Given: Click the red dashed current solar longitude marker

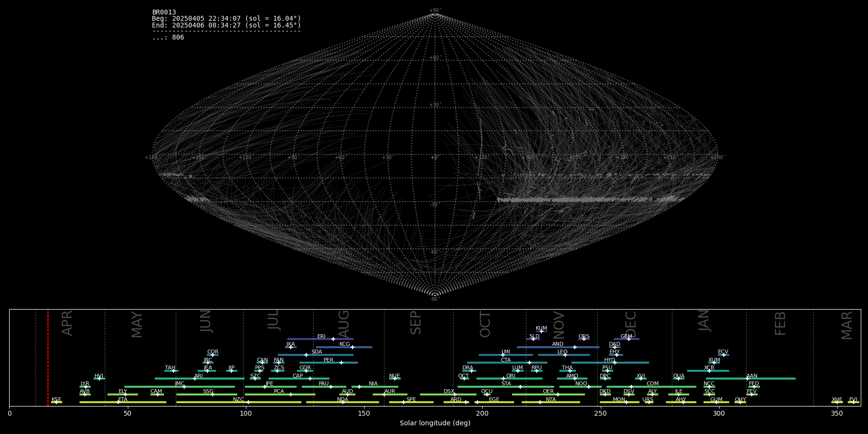Looking at the screenshot, I should (x=48, y=357).
